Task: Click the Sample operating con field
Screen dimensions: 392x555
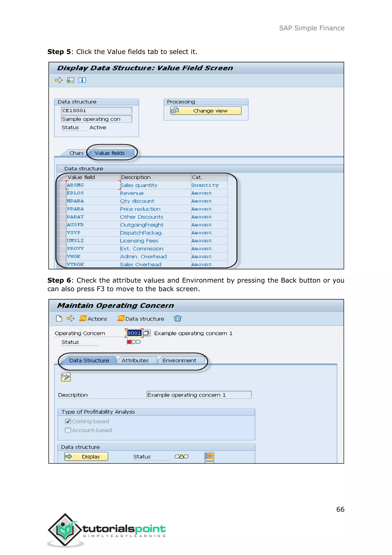Action: (96, 119)
